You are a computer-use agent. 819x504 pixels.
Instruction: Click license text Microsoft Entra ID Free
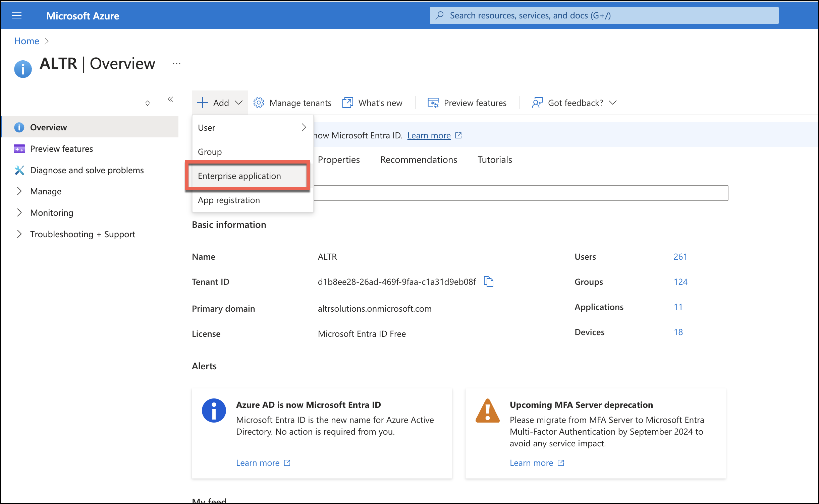[x=362, y=334]
